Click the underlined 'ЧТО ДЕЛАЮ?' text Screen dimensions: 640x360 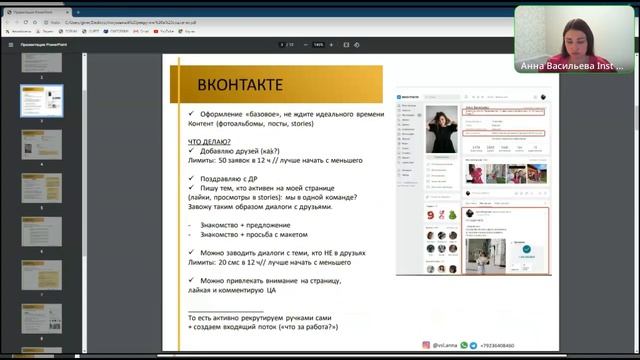[x=209, y=142]
